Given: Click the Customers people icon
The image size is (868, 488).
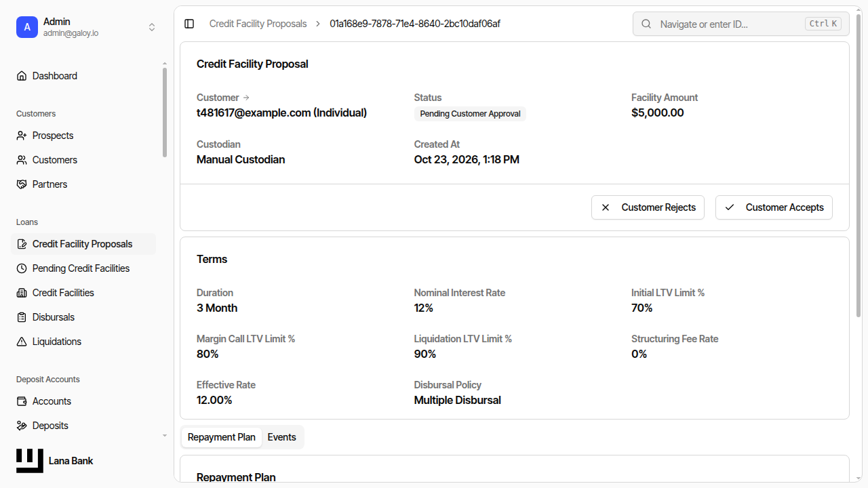Looking at the screenshot, I should [x=22, y=160].
